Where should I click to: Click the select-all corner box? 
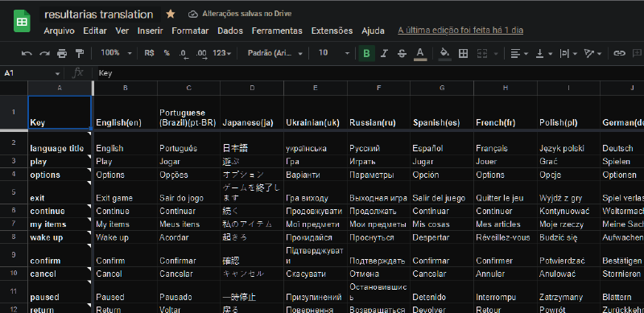click(x=14, y=88)
